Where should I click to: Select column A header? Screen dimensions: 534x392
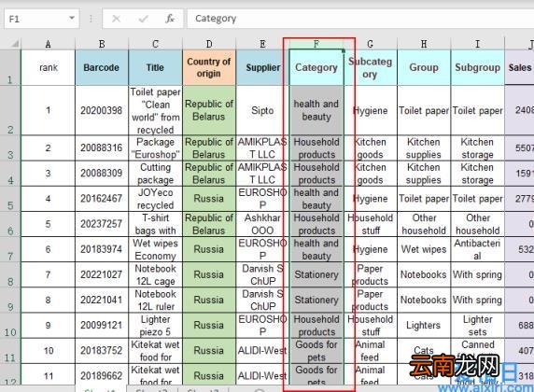(48, 44)
